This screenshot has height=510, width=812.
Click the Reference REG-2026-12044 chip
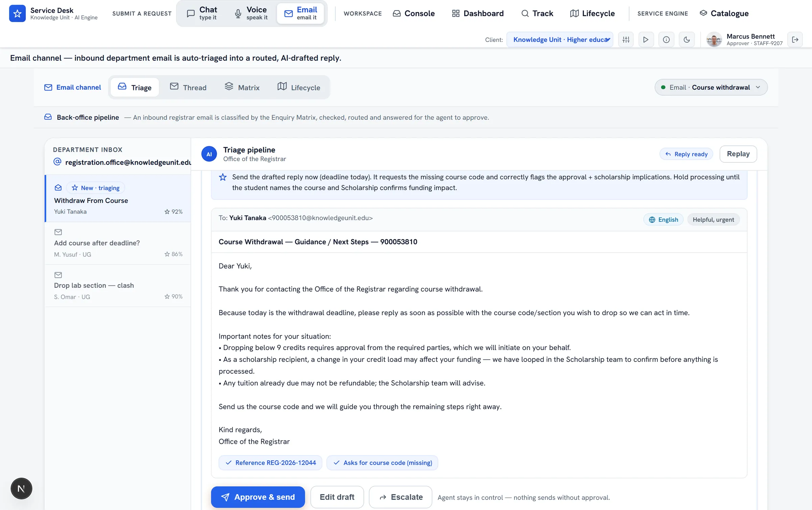coord(270,463)
